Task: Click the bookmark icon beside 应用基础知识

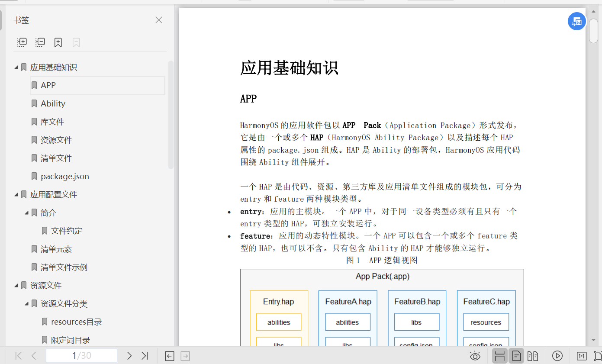Action: tap(24, 68)
